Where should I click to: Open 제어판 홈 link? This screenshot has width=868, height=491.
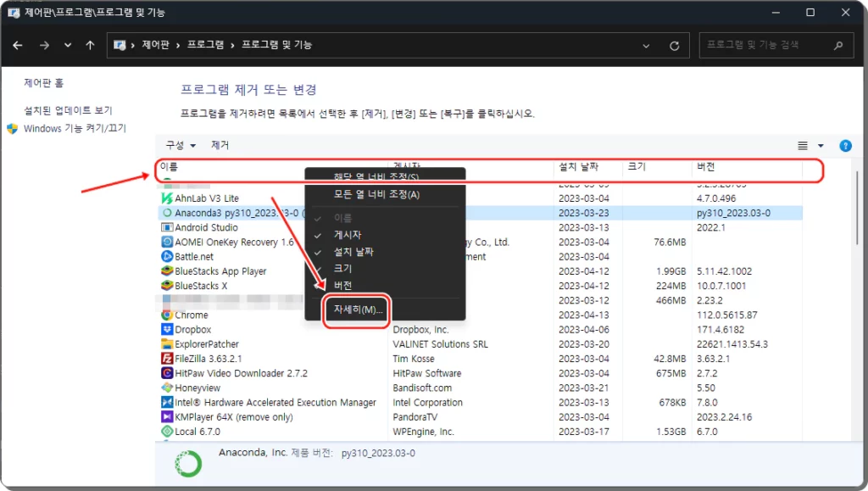coord(44,83)
